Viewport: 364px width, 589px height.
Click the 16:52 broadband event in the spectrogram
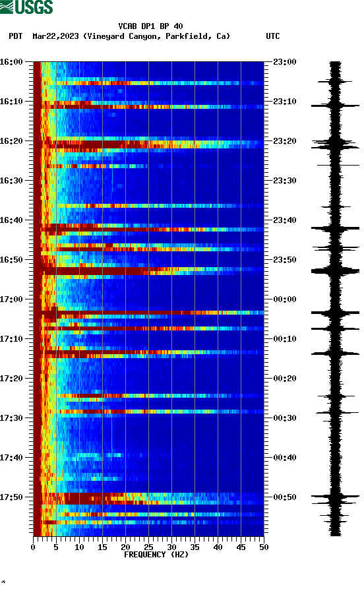tap(148, 271)
